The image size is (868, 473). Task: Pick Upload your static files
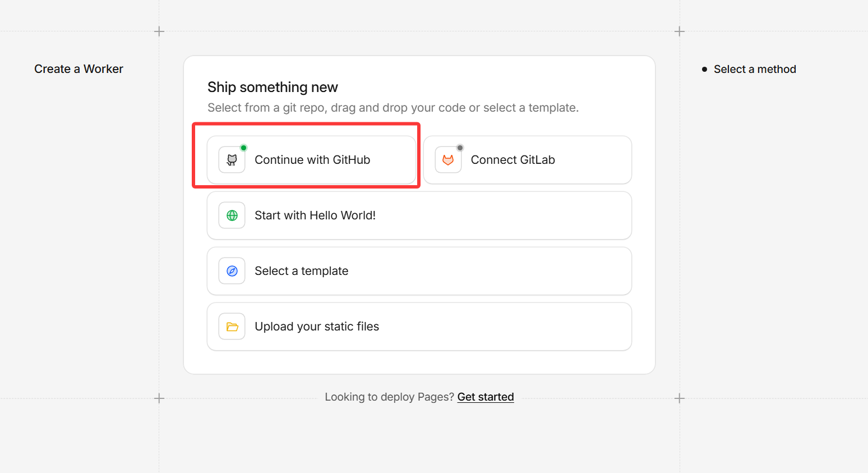(x=316, y=327)
